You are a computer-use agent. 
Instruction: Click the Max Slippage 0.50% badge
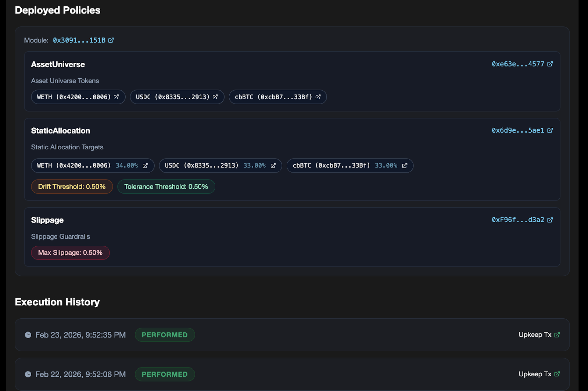click(70, 253)
